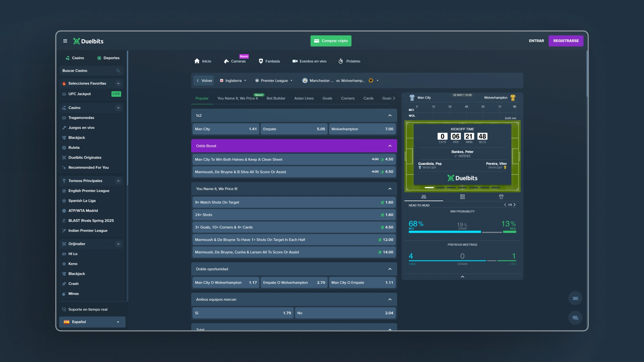Click the Inicio home icon
This screenshot has height=362, width=644.
pyautogui.click(x=197, y=61)
